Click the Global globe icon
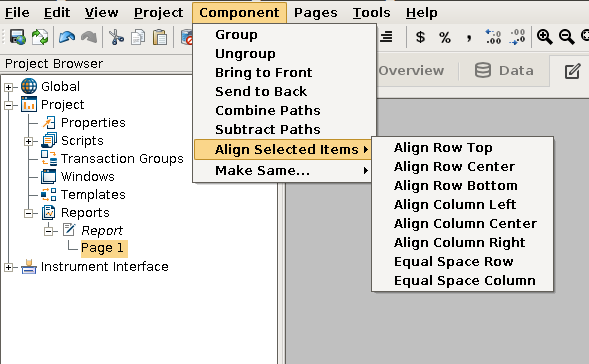The height and width of the screenshot is (364, 589). [x=29, y=86]
